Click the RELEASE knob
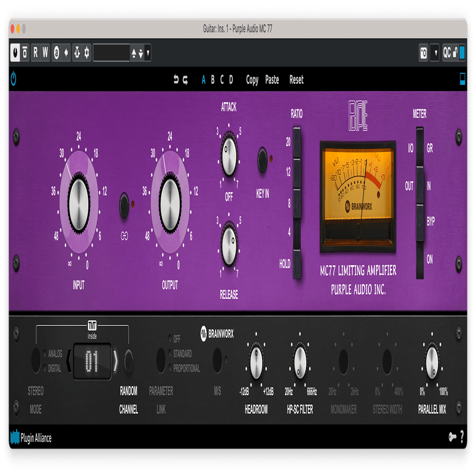476x476 pixels. click(x=229, y=244)
